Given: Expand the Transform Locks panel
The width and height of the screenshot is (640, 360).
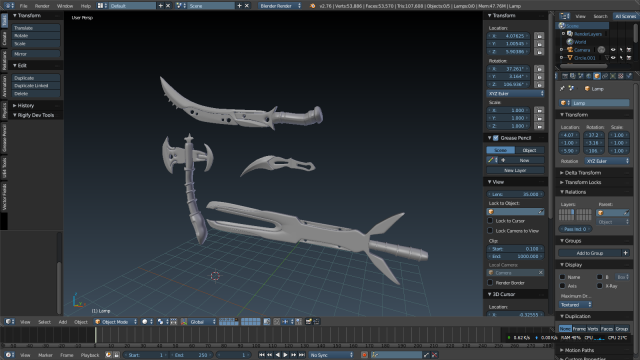Looking at the screenshot, I should [582, 182].
